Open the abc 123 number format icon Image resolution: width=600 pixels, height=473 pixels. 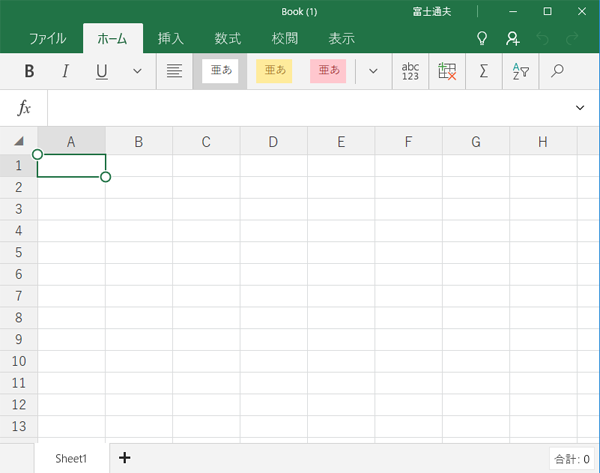tap(410, 71)
